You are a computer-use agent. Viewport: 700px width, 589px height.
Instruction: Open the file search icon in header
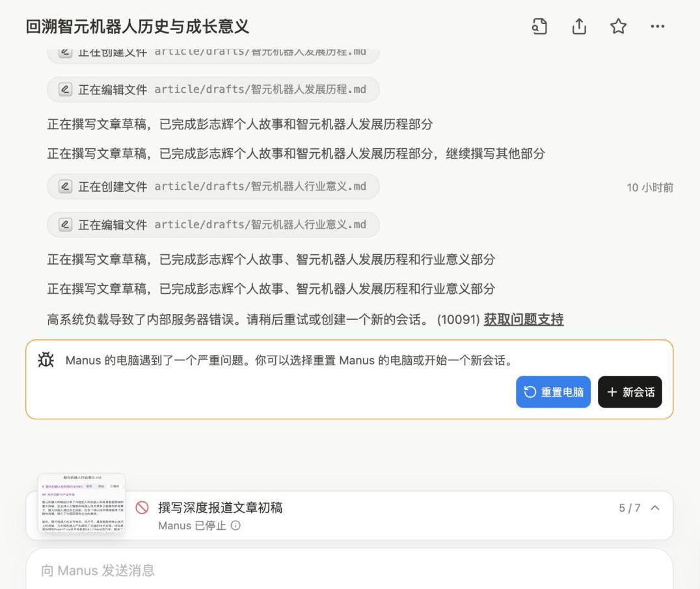click(x=539, y=26)
